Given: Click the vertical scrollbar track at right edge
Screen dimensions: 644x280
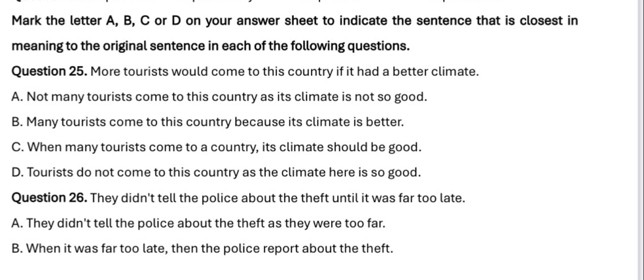Looking at the screenshot, I should coord(641,140).
